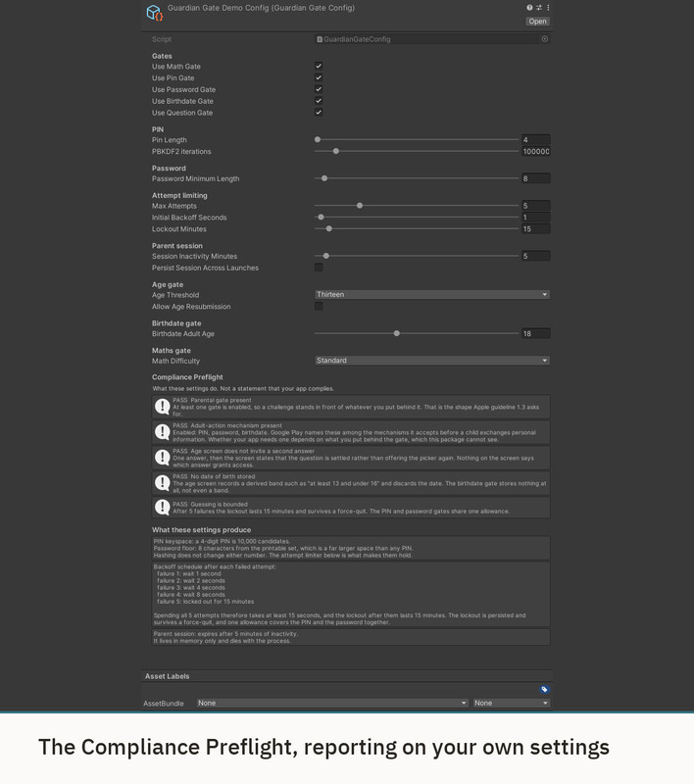Click the Script field object picker circle
This screenshot has height=784, width=694.
pos(544,39)
